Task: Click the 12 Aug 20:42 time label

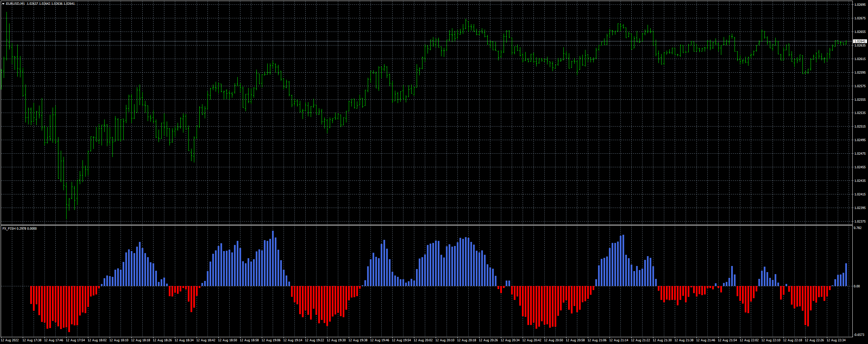Action: pos(532,340)
